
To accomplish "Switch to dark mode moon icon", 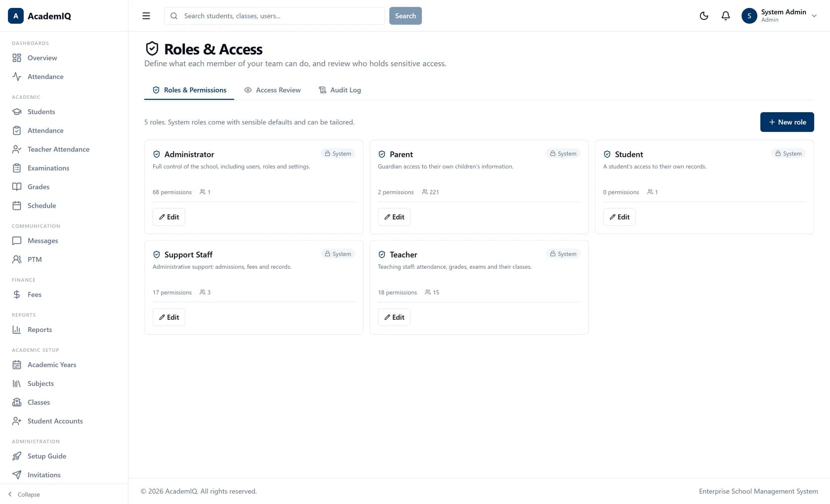I will pyautogui.click(x=704, y=16).
